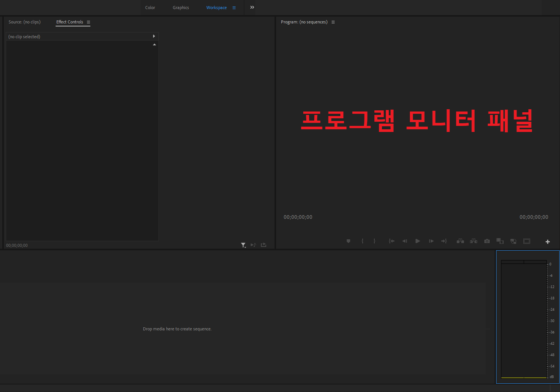Screen dimensions: 560x392
Task: Toggle Safe Margins display in Program monitor
Action: (x=527, y=241)
